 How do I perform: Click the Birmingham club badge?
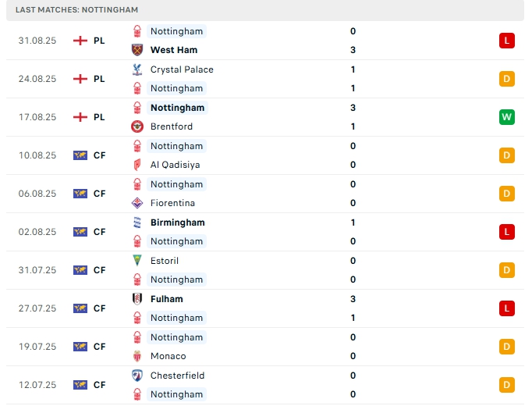pyautogui.click(x=137, y=223)
